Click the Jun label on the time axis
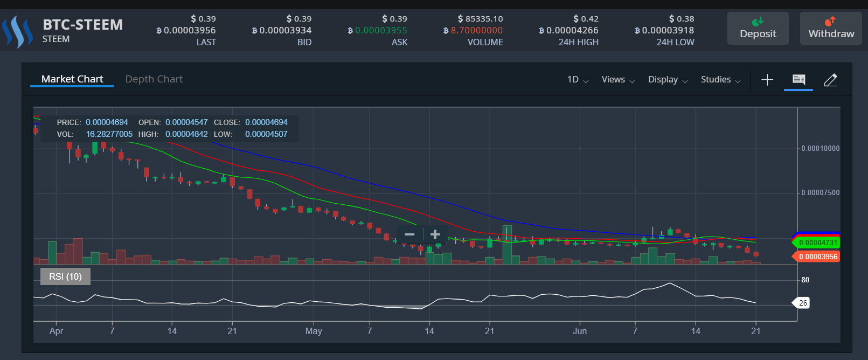Screen dimensions: 868x360 click(x=580, y=331)
